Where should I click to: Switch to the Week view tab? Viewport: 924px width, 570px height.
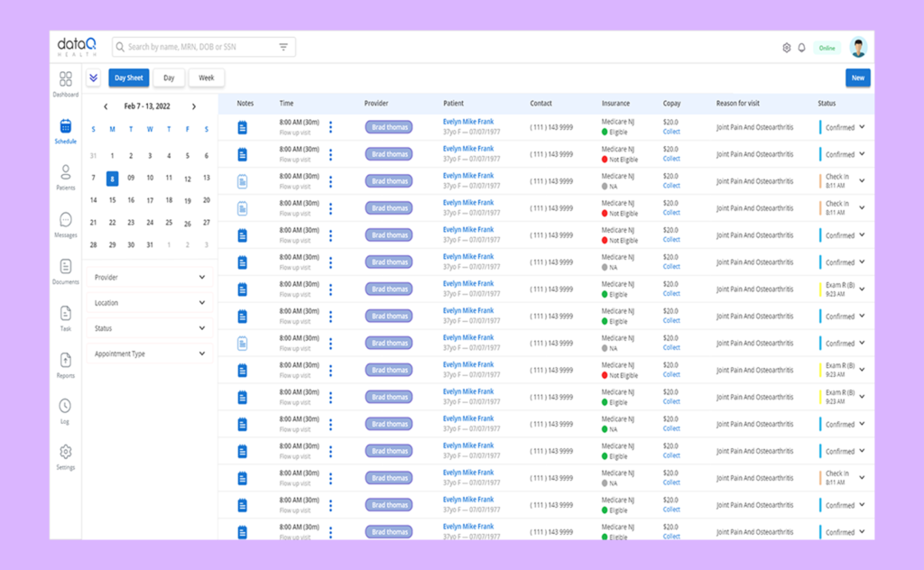pyautogui.click(x=207, y=78)
